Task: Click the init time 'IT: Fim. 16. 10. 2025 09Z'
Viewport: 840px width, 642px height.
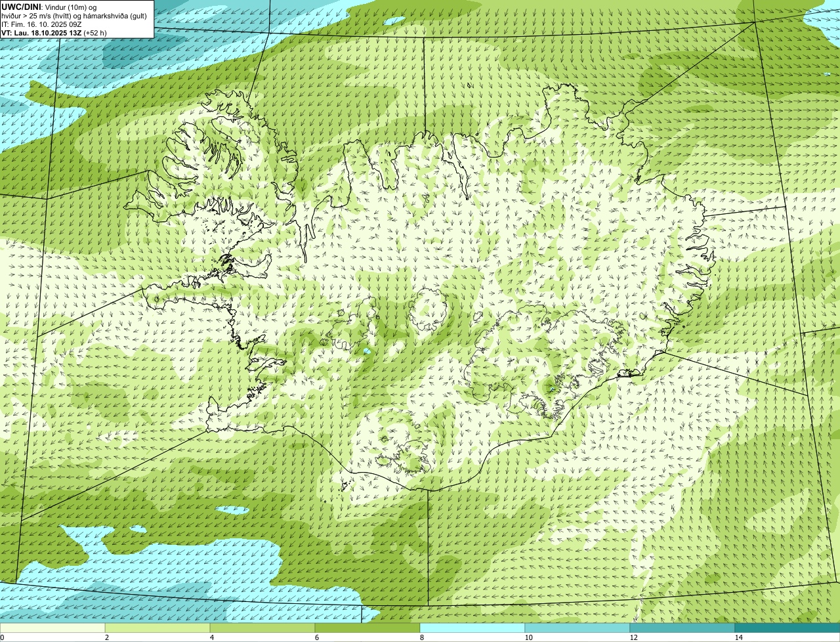Action: pyautogui.click(x=41, y=24)
